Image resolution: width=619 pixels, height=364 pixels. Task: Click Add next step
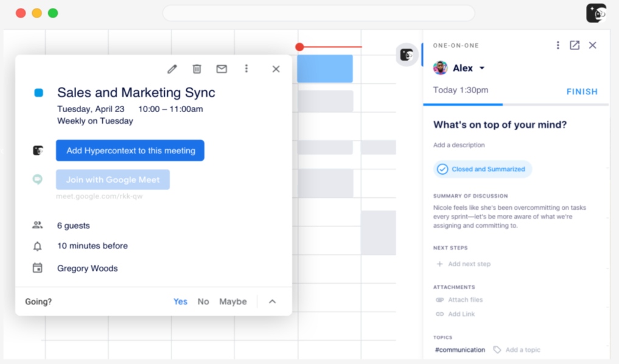[x=469, y=264]
